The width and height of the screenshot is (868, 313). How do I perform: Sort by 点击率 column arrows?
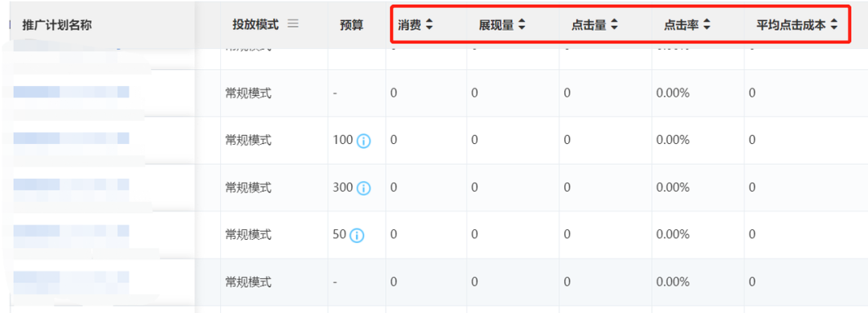tap(706, 25)
